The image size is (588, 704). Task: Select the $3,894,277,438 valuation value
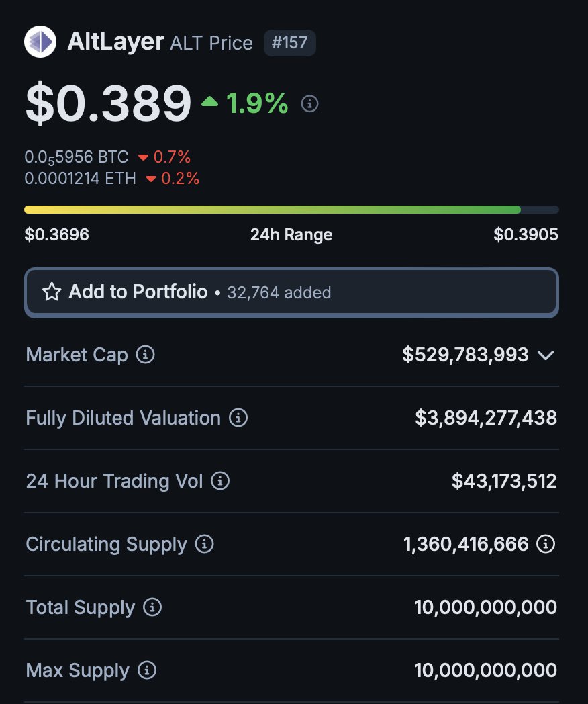coord(486,418)
